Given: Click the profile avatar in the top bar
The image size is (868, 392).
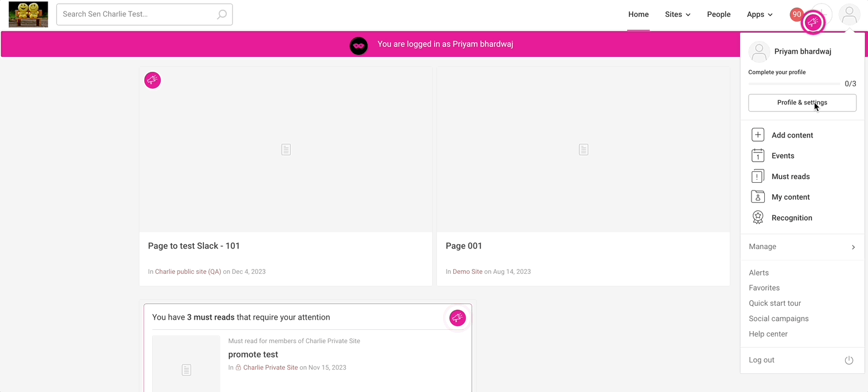Looking at the screenshot, I should click(849, 14).
